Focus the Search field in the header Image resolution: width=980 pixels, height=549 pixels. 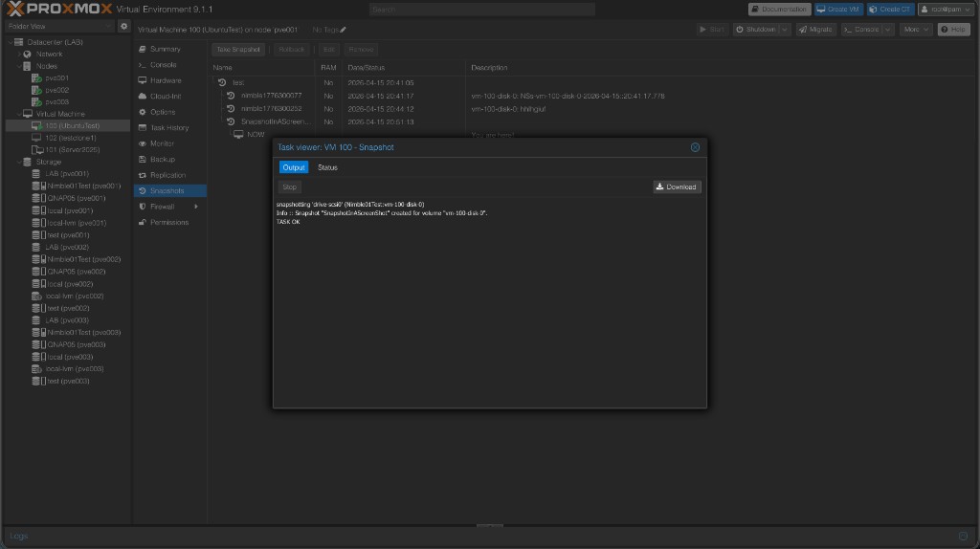point(482,10)
